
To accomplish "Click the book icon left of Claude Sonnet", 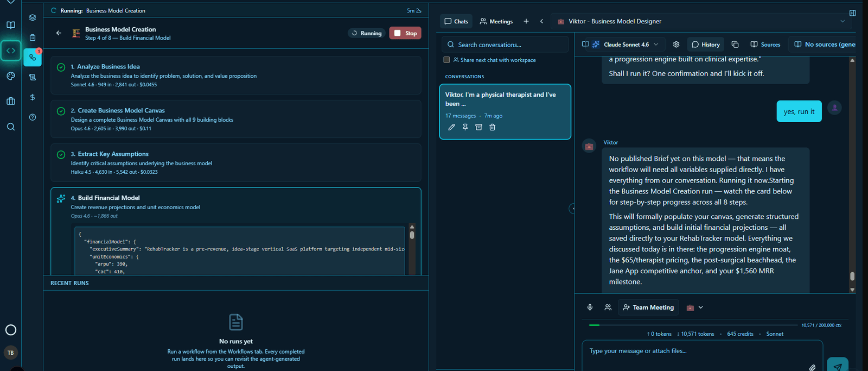I will (585, 45).
